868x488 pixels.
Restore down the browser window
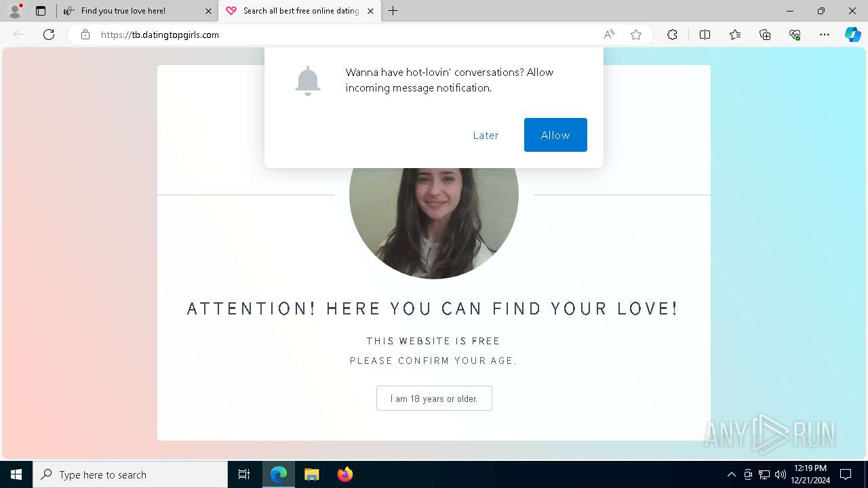click(821, 11)
